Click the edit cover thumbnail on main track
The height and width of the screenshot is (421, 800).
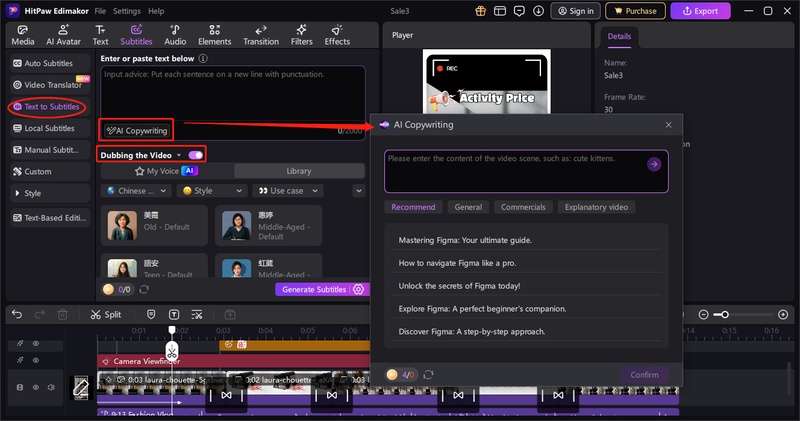[81, 388]
